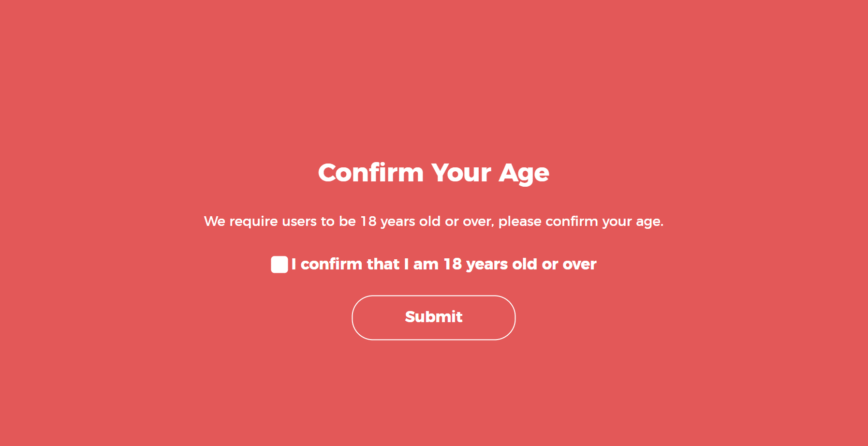Click the rounded outlined Submit button
This screenshot has height=446, width=868.
click(433, 317)
